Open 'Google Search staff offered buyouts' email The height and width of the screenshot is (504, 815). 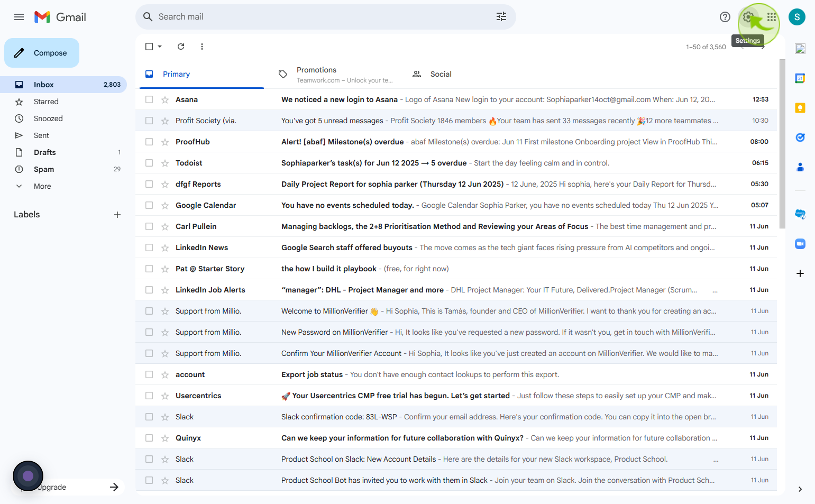(456, 248)
